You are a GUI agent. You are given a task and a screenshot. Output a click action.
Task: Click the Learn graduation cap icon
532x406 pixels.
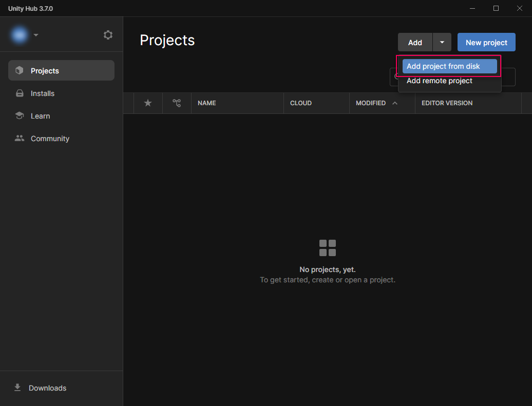pos(20,115)
